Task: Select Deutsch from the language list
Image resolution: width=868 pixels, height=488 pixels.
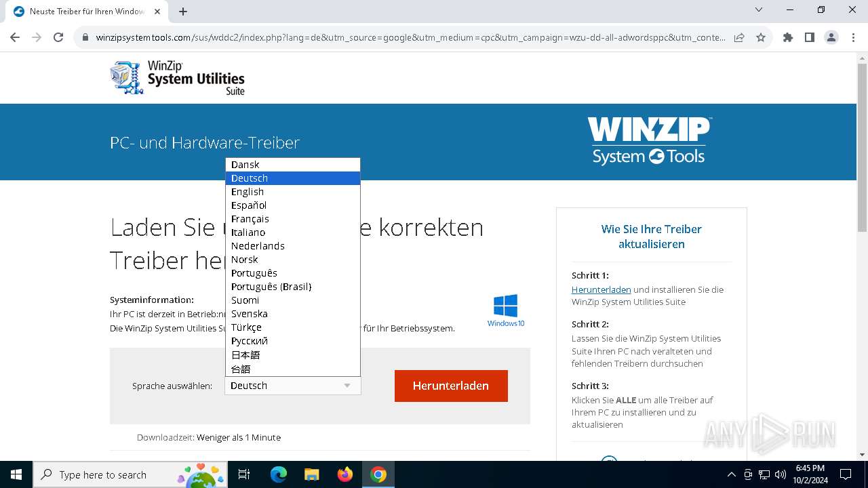Action: coord(293,178)
